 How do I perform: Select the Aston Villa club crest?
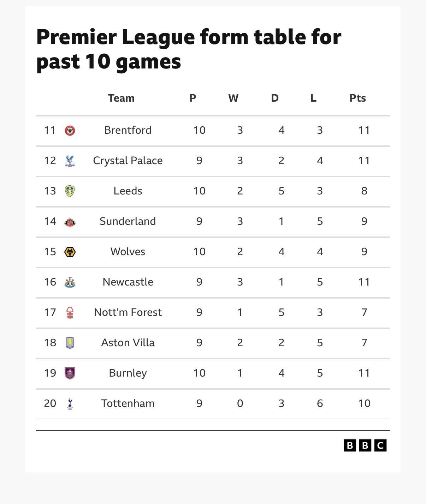[x=70, y=343]
